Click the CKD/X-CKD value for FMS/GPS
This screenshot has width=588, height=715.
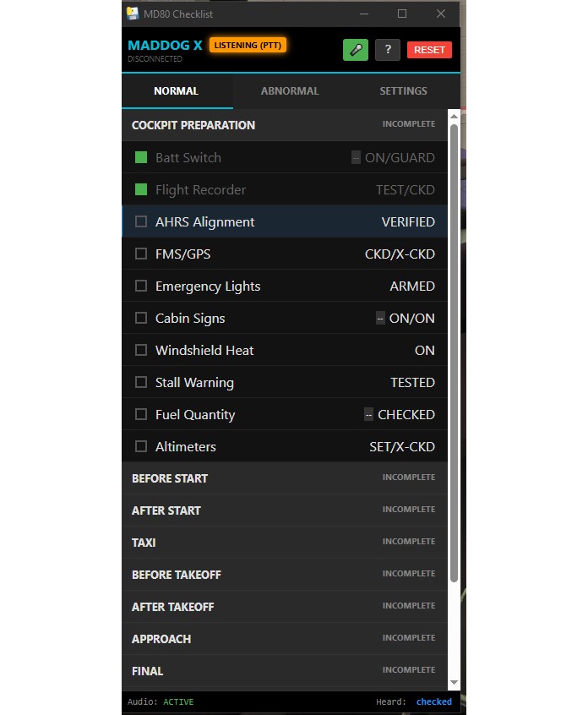(x=400, y=254)
